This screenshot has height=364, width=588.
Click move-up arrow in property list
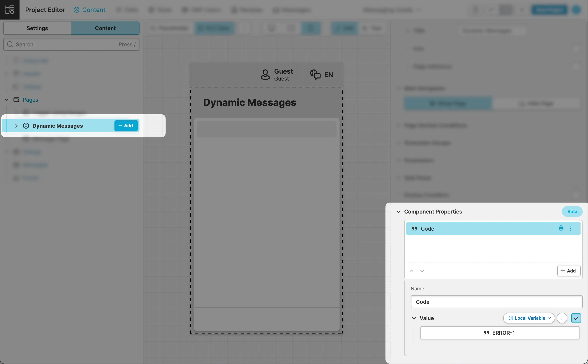pos(412,271)
